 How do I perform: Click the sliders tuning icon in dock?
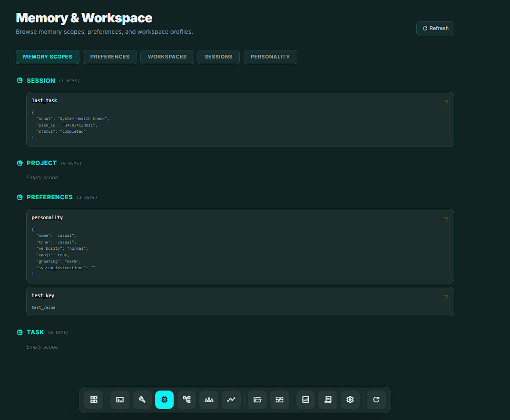click(280, 400)
